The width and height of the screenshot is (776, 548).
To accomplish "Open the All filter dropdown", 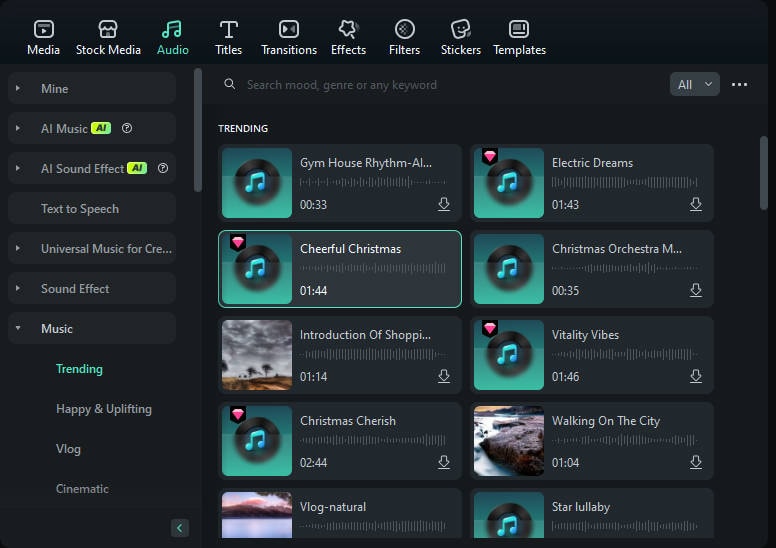I will tap(694, 85).
